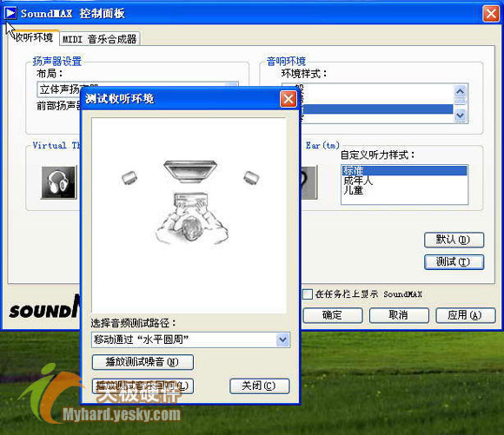Click the 默认(D) button
The height and width of the screenshot is (435, 504).
454,240
